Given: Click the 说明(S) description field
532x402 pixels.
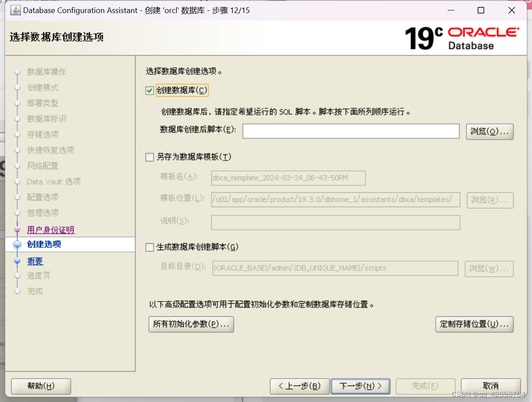Looking at the screenshot, I should click(336, 222).
